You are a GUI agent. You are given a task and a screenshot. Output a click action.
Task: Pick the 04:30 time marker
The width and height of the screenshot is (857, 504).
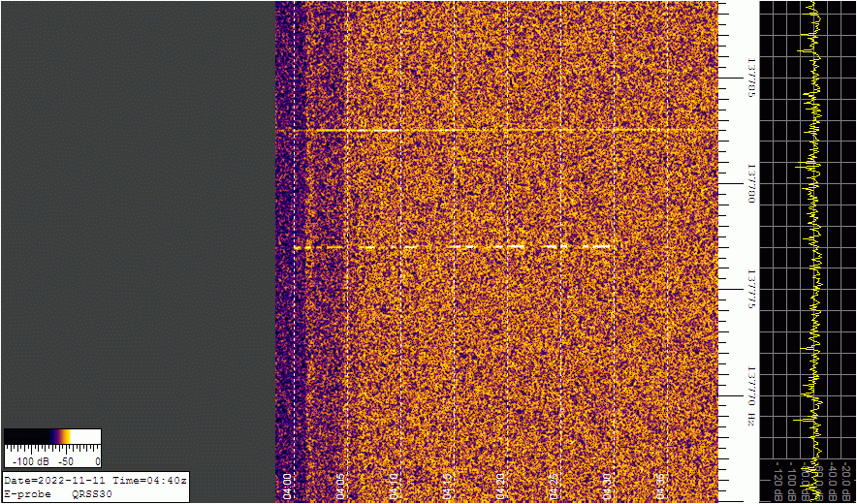click(x=608, y=485)
